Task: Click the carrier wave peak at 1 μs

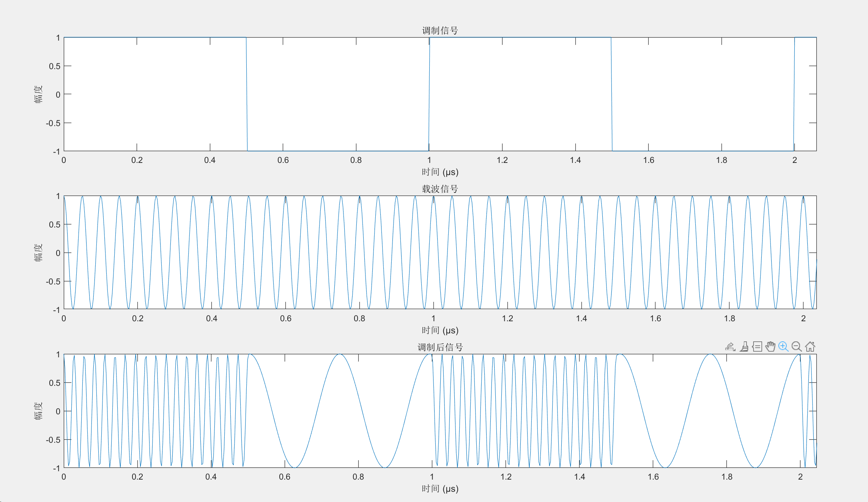Action: point(433,197)
